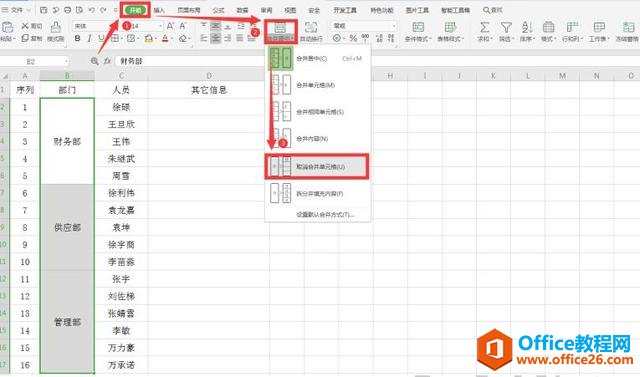Click the top-left select-all corner
The height and width of the screenshot is (377, 640).
coord(4,76)
